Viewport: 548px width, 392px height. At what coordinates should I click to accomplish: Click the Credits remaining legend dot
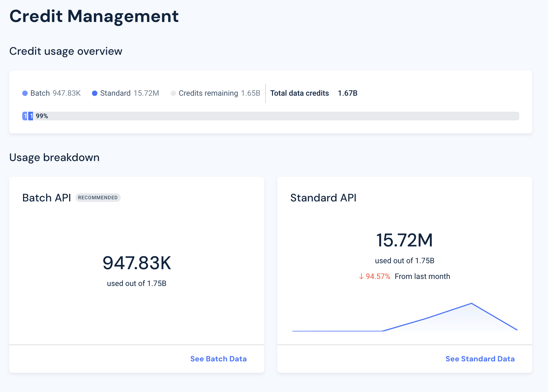click(173, 93)
